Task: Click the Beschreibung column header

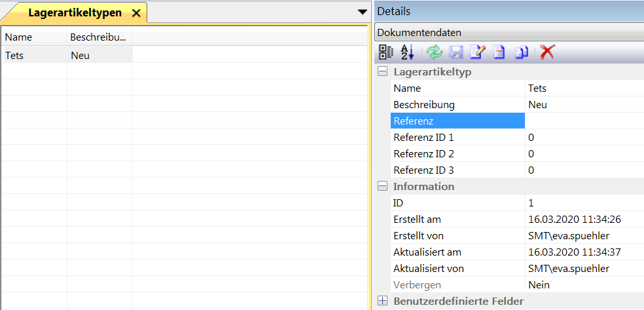Action: click(x=99, y=37)
